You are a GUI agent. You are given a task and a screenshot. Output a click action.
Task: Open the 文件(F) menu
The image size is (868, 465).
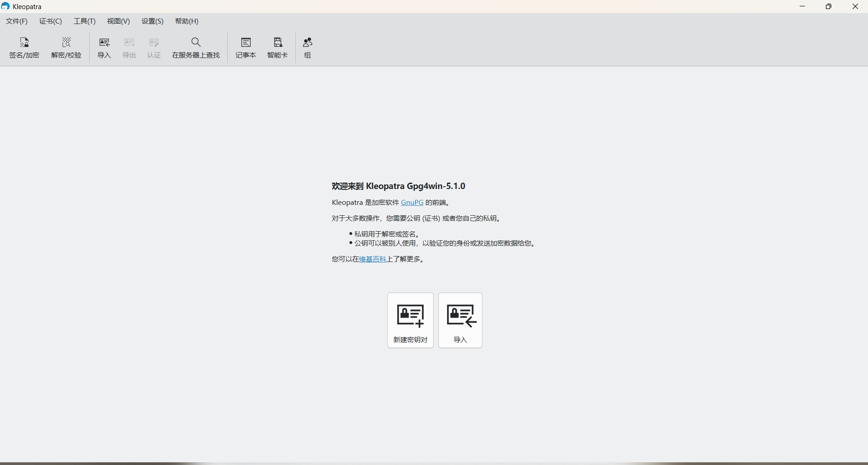(x=17, y=21)
